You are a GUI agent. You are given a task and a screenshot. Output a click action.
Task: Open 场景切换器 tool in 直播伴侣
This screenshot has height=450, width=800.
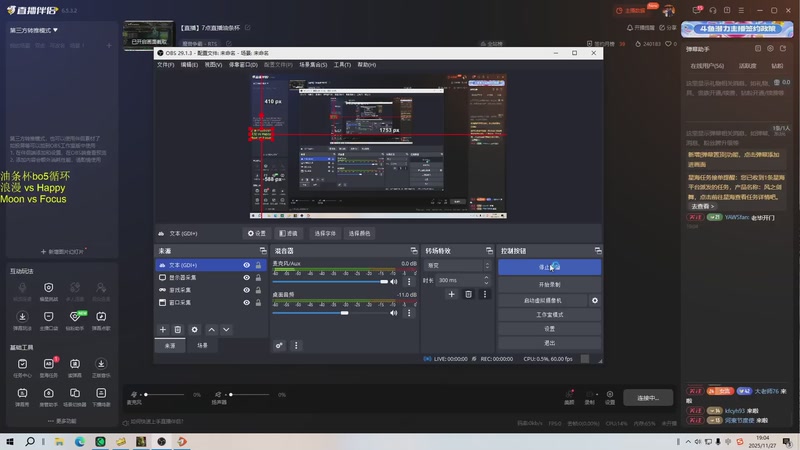[74, 396]
